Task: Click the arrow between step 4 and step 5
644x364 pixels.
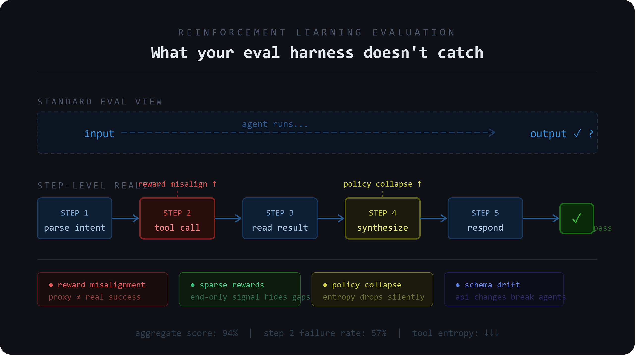Action: coord(433,218)
